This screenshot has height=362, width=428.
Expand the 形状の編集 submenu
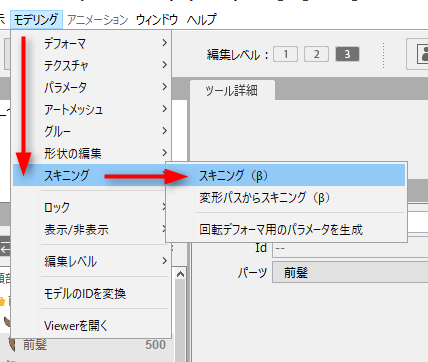point(92,153)
